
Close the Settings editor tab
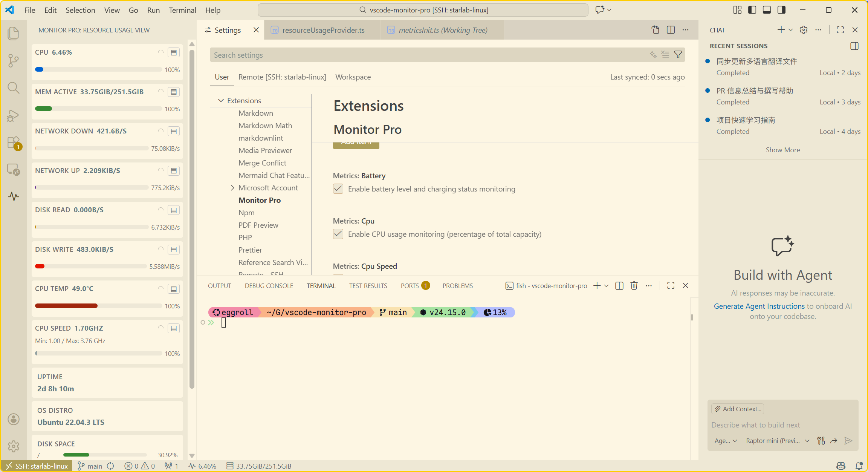click(256, 30)
